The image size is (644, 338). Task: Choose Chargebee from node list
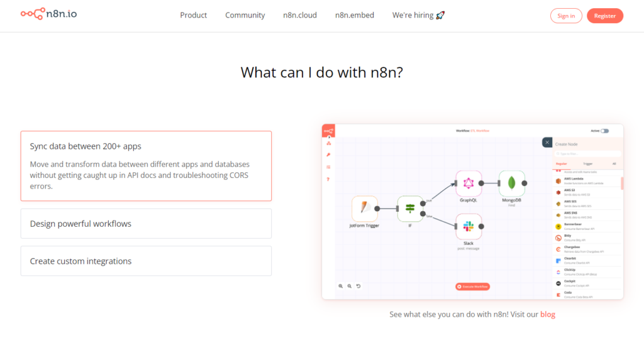click(x=587, y=249)
